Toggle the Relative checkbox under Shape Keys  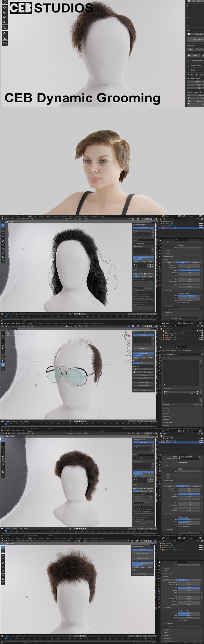(164, 404)
